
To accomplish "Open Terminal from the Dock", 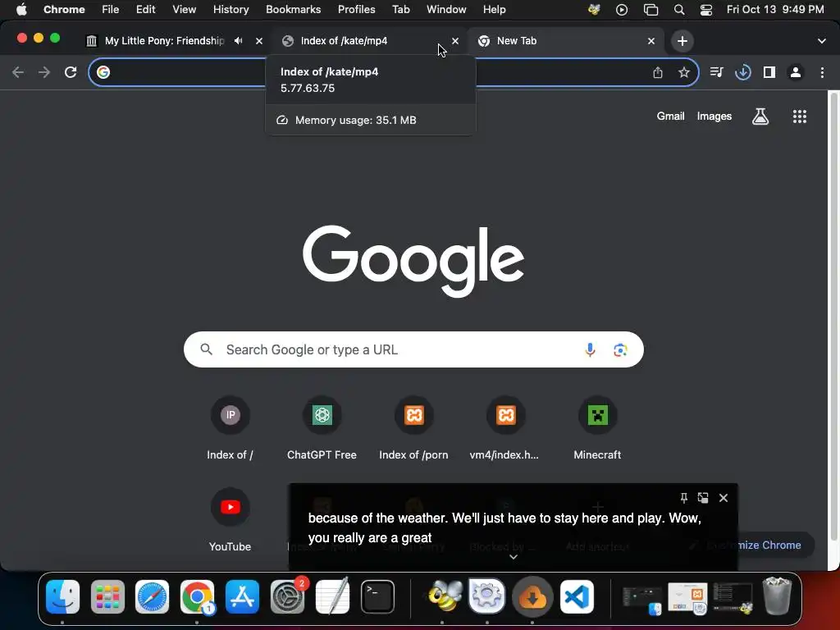I will pyautogui.click(x=377, y=596).
